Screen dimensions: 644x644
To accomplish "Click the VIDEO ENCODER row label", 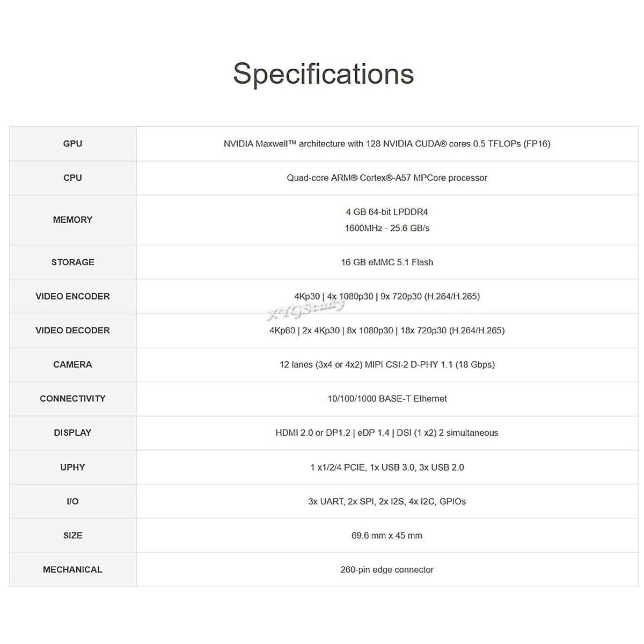I will point(72,296).
